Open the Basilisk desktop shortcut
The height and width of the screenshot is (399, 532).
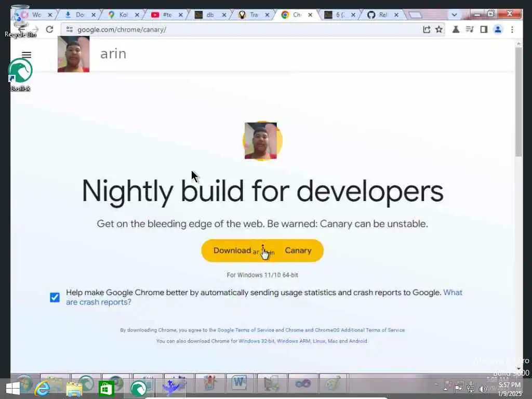coord(20,75)
